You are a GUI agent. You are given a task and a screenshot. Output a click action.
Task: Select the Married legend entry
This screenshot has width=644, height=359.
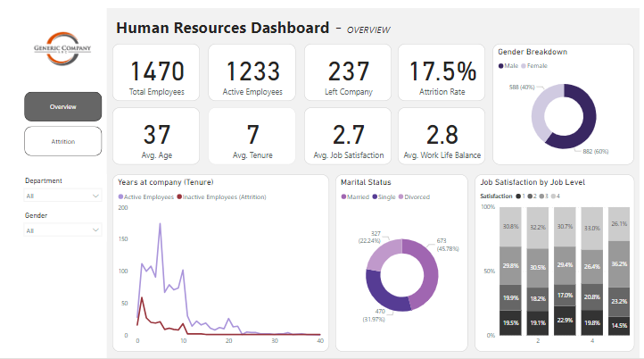355,197
